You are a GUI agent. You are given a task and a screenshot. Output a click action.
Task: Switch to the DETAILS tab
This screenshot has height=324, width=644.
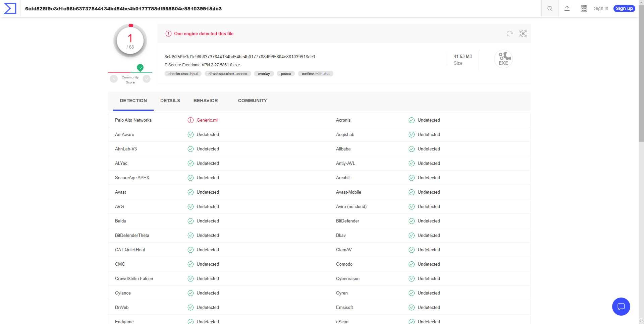tap(170, 101)
